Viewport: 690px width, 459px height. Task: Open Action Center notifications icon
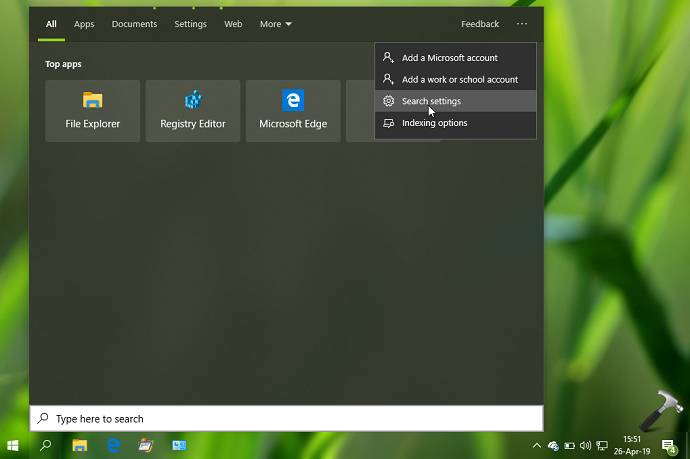(669, 446)
